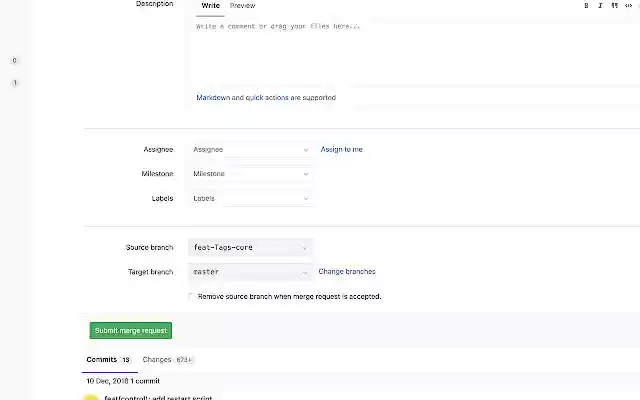Screen dimensions: 640x400
Task: Open the quick actions link
Action: tap(267, 98)
